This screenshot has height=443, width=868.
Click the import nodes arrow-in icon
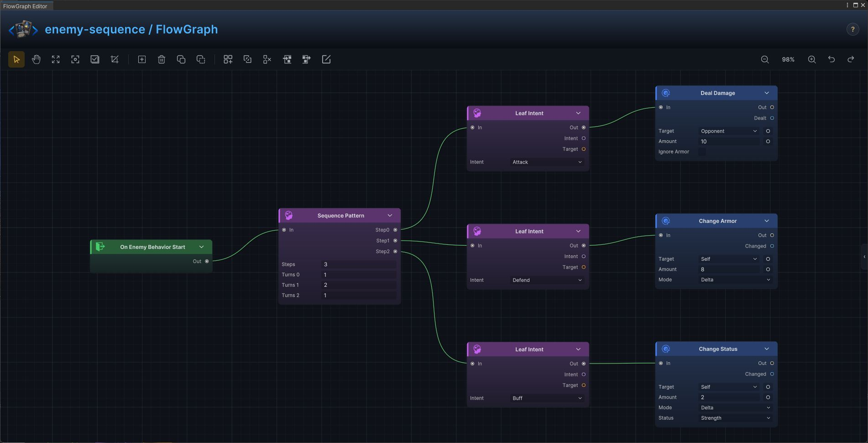tap(287, 59)
